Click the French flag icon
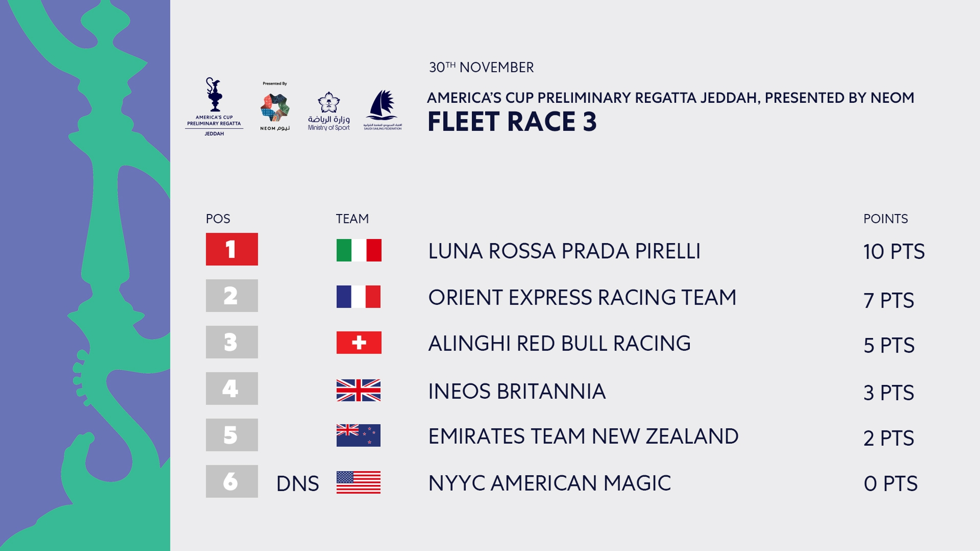 point(359,296)
